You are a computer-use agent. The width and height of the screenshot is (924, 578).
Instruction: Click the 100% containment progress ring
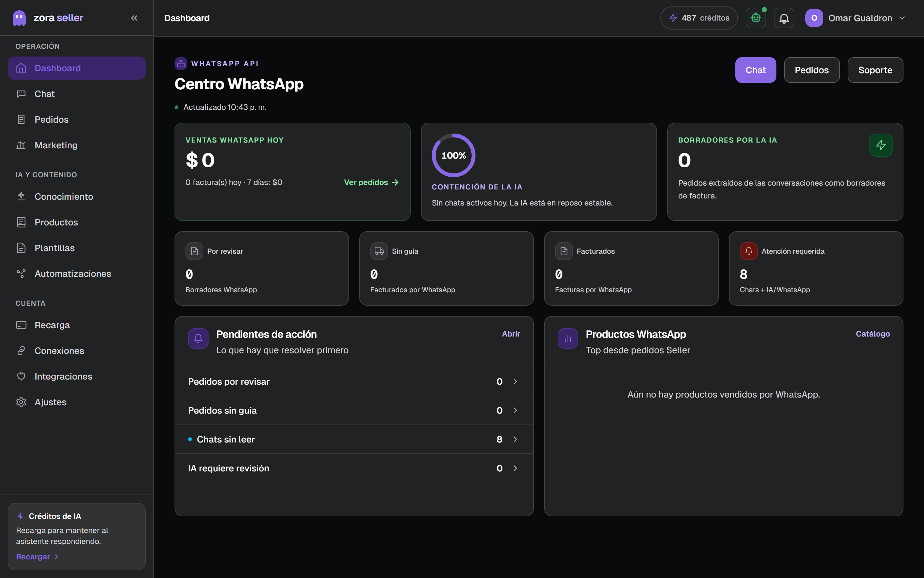pyautogui.click(x=454, y=155)
